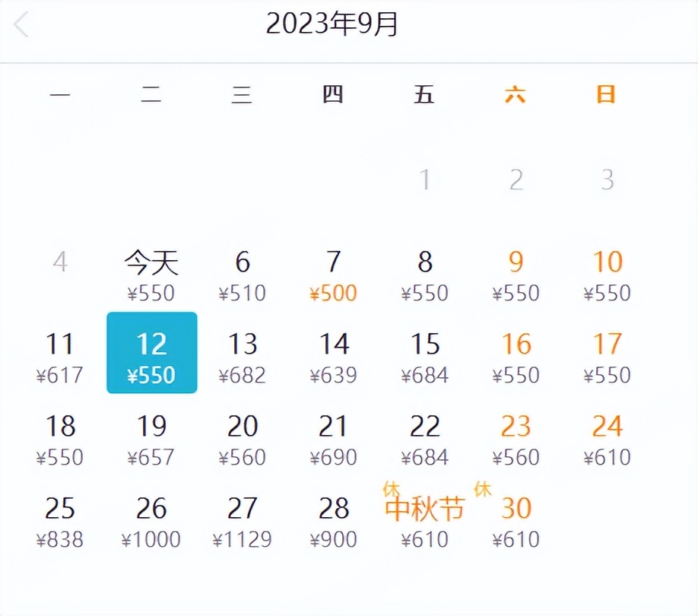Click the 一 Monday column header

point(61,95)
